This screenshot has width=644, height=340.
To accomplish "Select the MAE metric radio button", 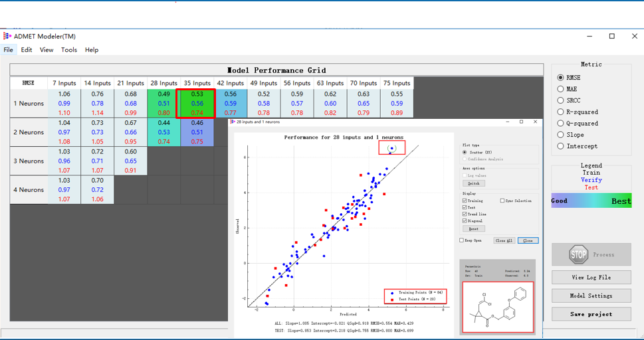I will pos(560,89).
